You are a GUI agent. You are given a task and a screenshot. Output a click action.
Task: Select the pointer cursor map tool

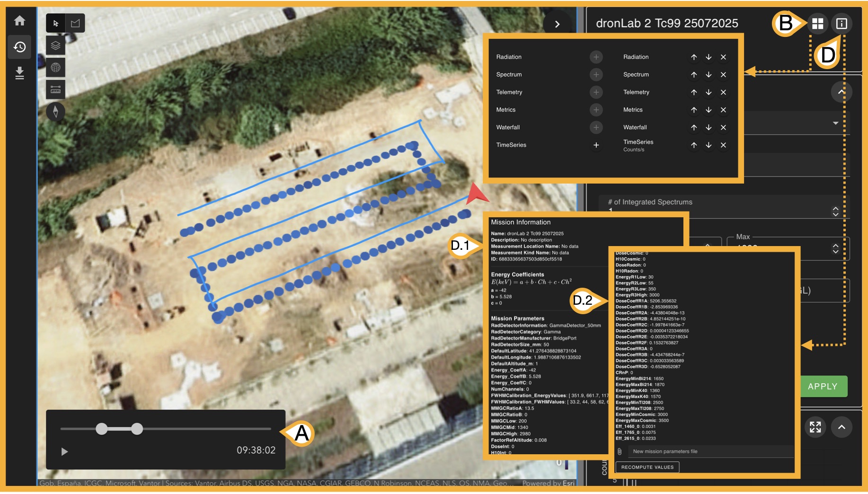(x=56, y=23)
